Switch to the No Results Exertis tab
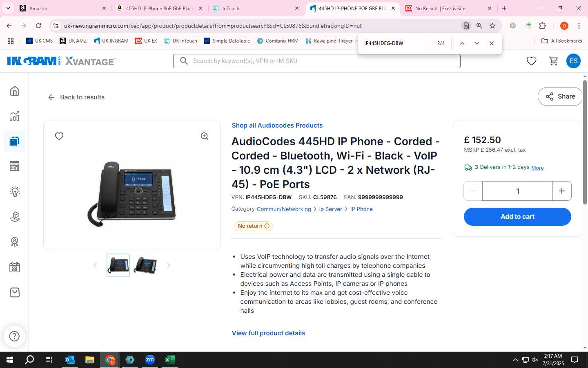The height and width of the screenshot is (368, 588). (448, 8)
